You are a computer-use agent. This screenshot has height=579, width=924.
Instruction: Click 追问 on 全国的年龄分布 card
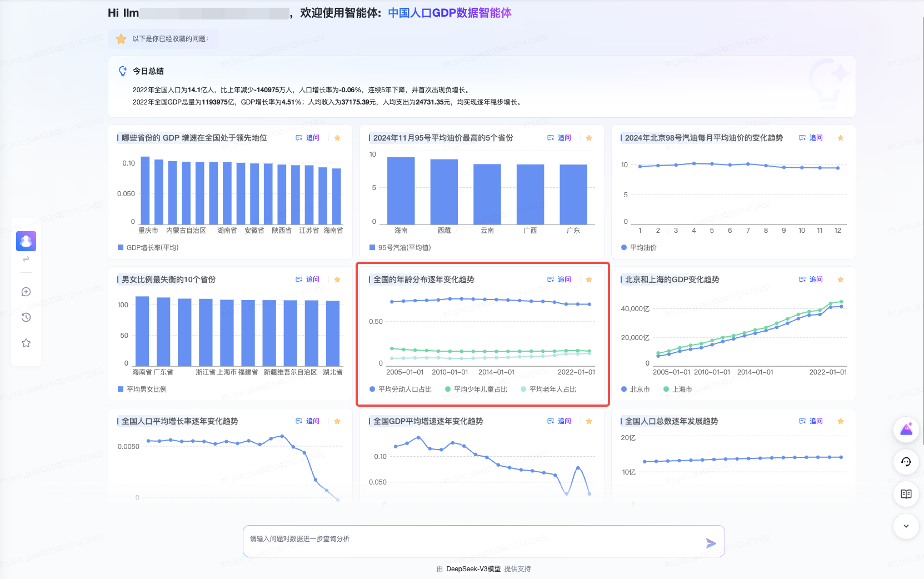(560, 279)
